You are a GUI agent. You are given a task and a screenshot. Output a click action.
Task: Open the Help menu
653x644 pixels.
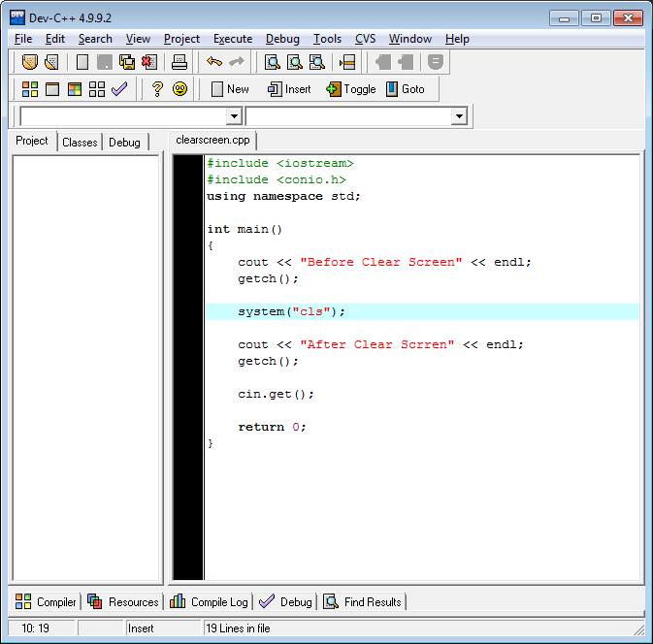[457, 39]
